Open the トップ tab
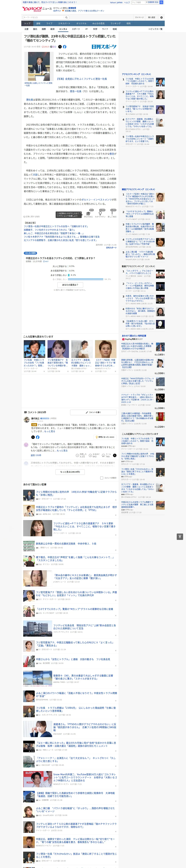The height and width of the screenshot is (868, 186). pos(27,24)
